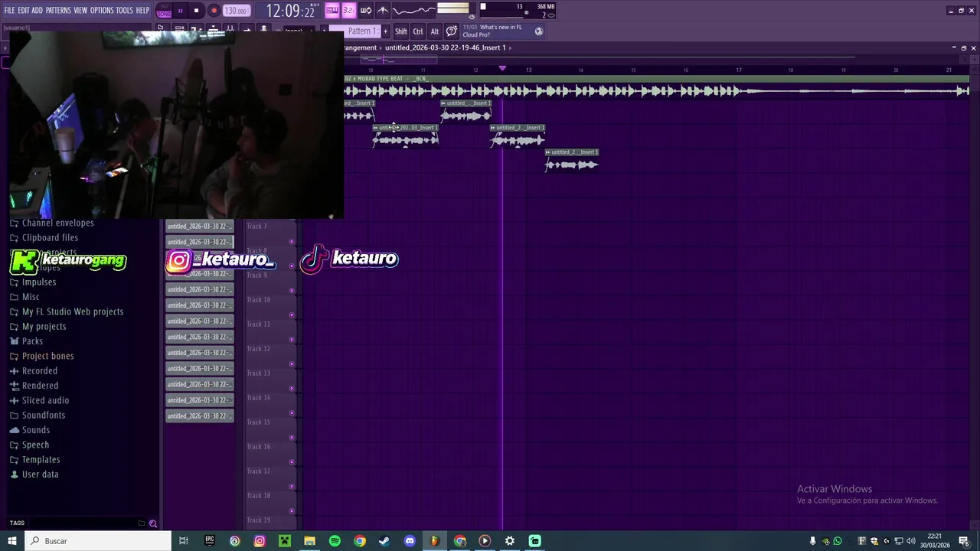
Task: Toggle Pat/Song mode switch
Action: pyautogui.click(x=164, y=11)
